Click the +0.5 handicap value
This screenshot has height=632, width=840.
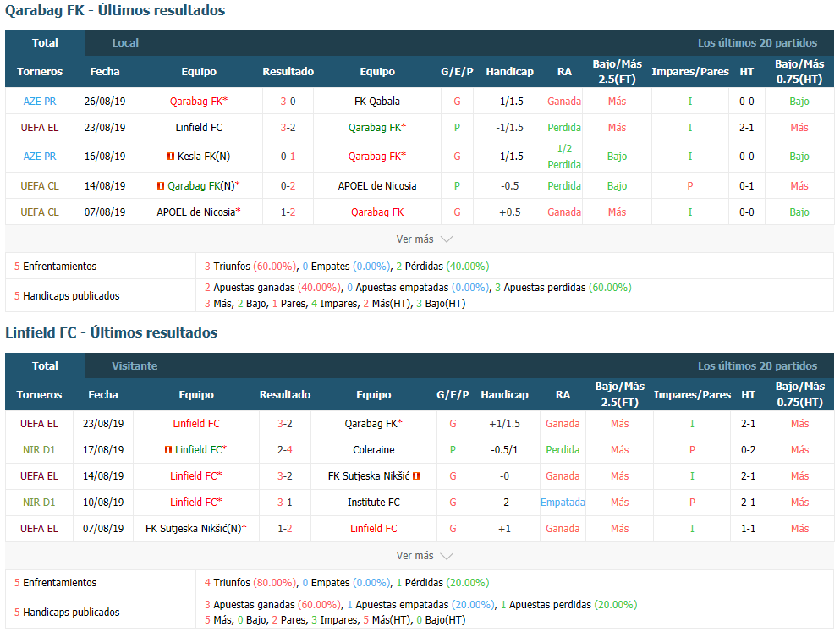[x=509, y=212]
